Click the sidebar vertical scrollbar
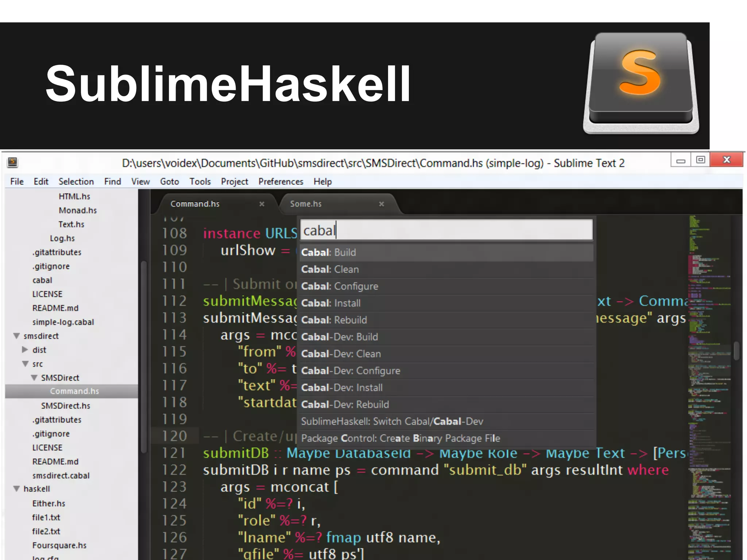 point(144,357)
